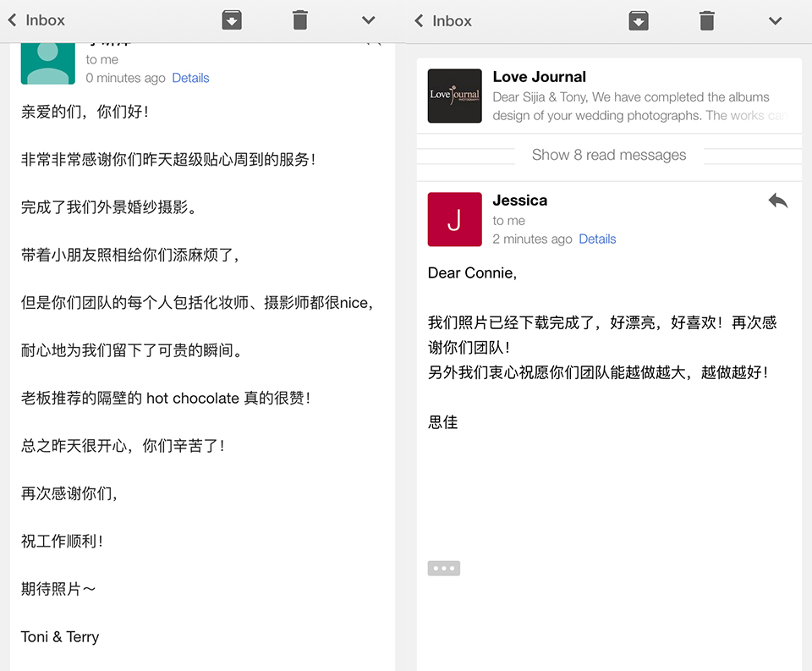Expand message actions chevron in left panel
Screen dimensions: 812x671
(368, 19)
